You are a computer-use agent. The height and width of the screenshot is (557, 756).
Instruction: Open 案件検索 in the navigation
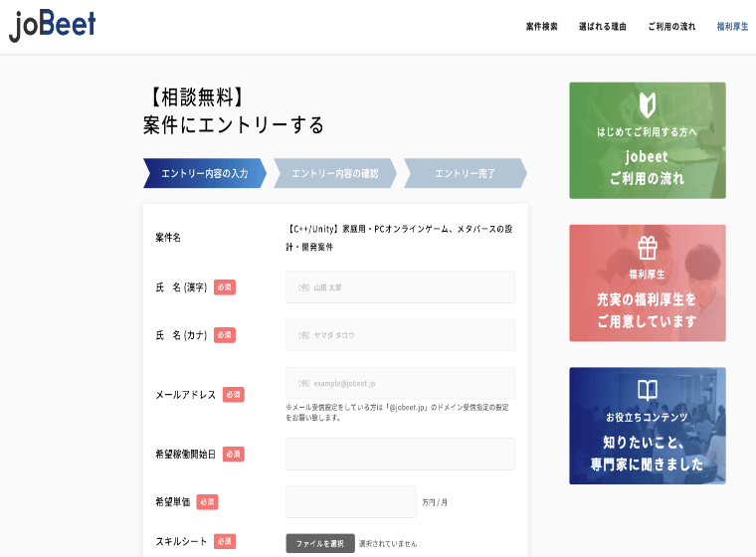coord(541,27)
